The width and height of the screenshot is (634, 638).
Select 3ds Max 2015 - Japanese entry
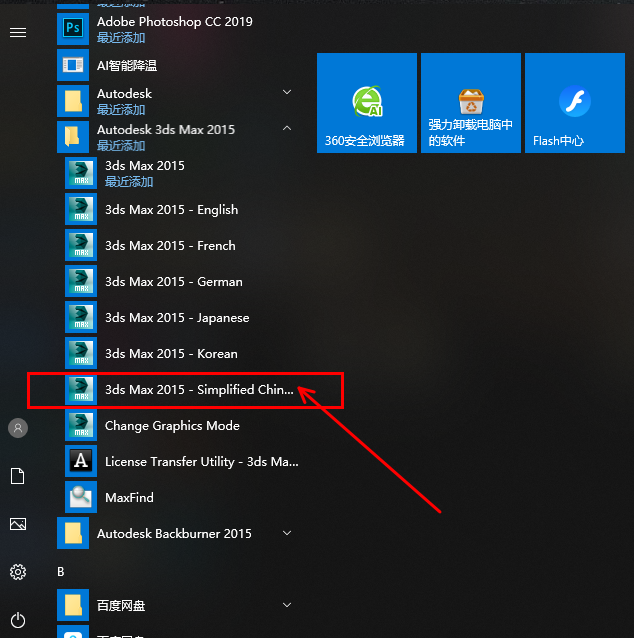tap(177, 318)
